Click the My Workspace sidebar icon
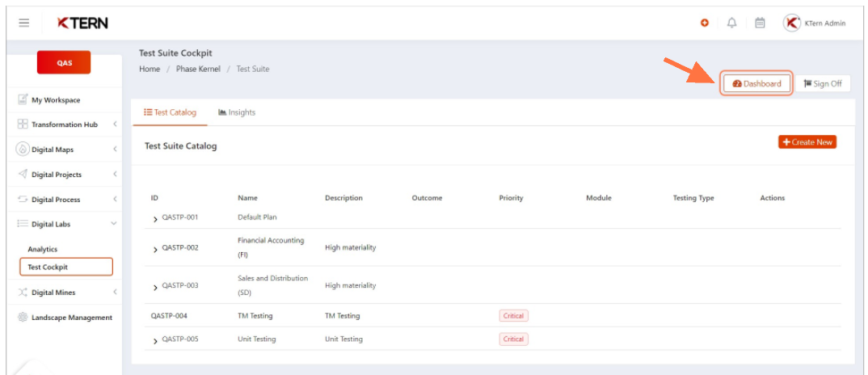Screen dimensions: 868x375 pos(23,99)
